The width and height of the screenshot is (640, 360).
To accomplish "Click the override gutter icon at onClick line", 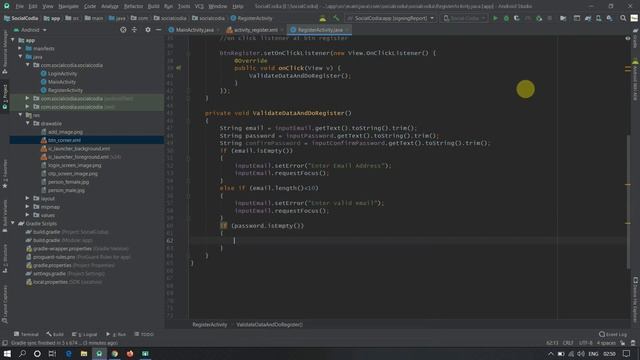I will point(178,68).
